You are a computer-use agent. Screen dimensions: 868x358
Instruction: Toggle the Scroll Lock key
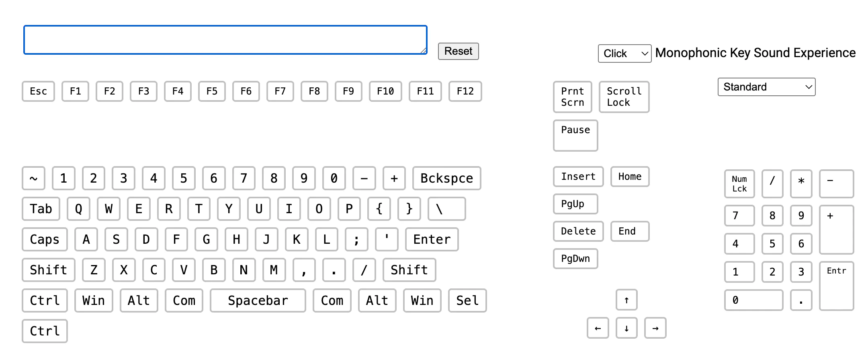coord(624,97)
